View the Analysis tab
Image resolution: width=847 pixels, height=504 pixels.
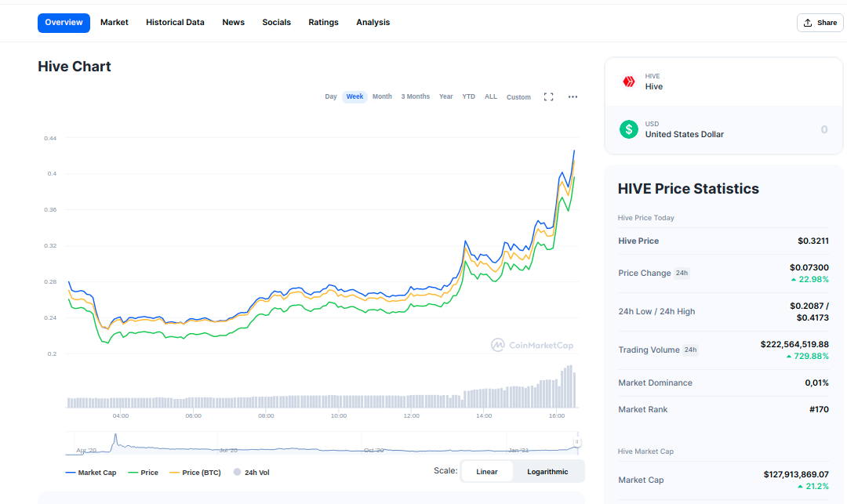(373, 23)
